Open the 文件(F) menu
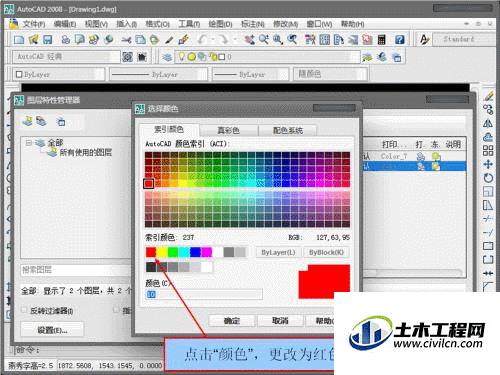Screen dimensions: 500x375 click(33, 24)
